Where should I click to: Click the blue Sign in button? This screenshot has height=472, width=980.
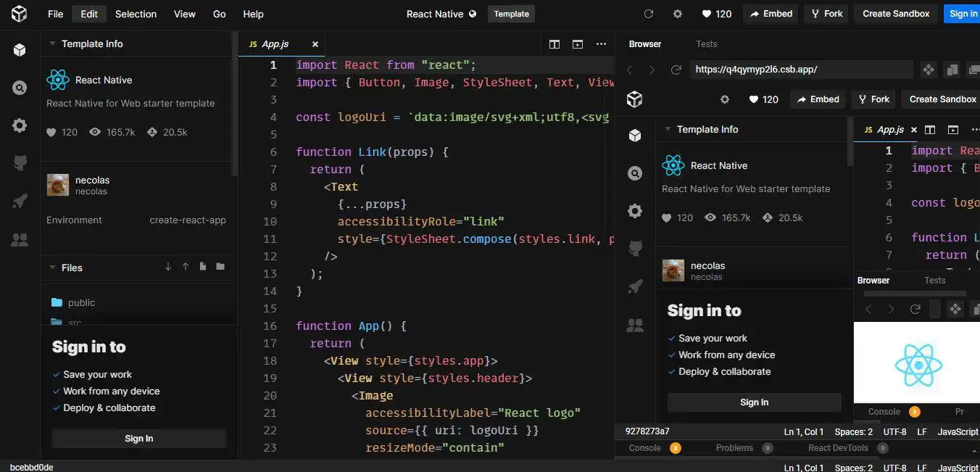click(x=963, y=14)
